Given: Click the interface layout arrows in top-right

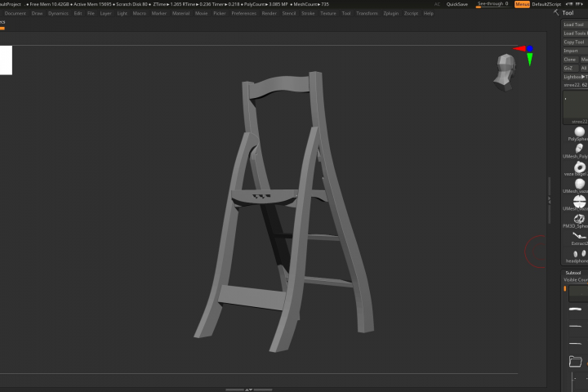Looking at the screenshot, I should click(574, 4).
